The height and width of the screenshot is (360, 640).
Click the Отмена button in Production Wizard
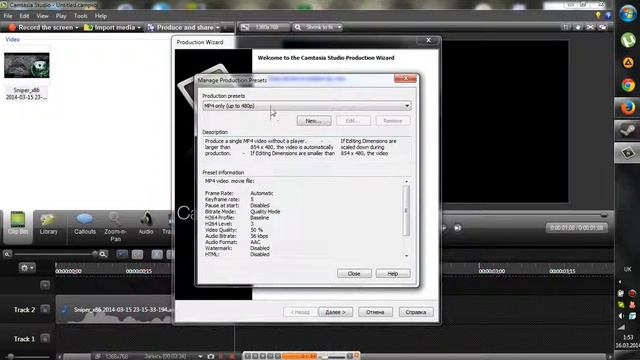click(x=375, y=312)
